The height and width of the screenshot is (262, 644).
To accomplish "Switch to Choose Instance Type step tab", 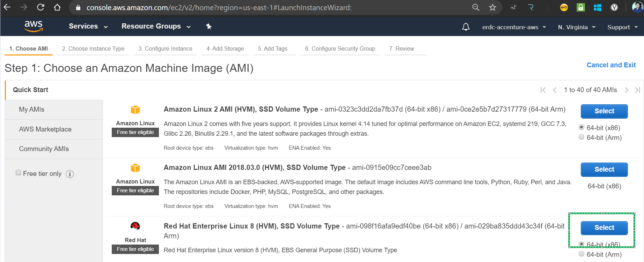I will click(93, 49).
